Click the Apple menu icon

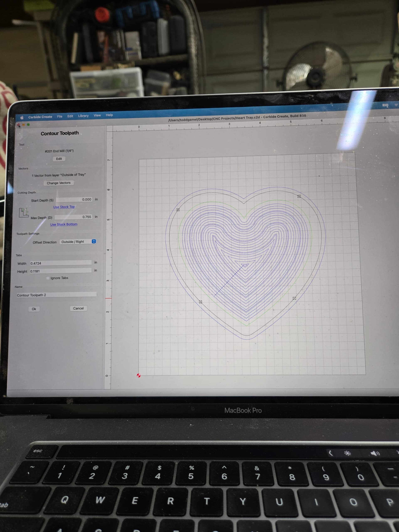[x=22, y=118]
